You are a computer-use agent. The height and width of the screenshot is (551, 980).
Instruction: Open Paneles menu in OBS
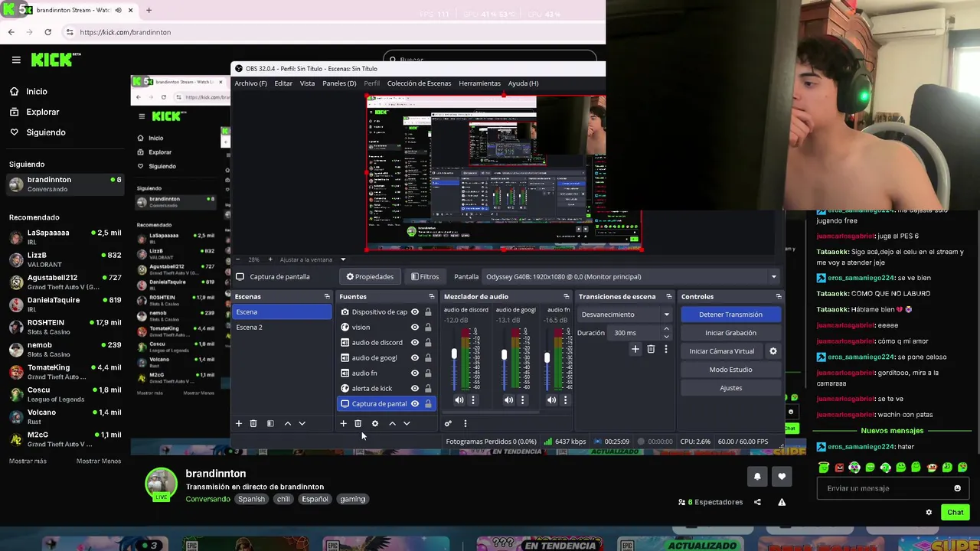pyautogui.click(x=339, y=83)
